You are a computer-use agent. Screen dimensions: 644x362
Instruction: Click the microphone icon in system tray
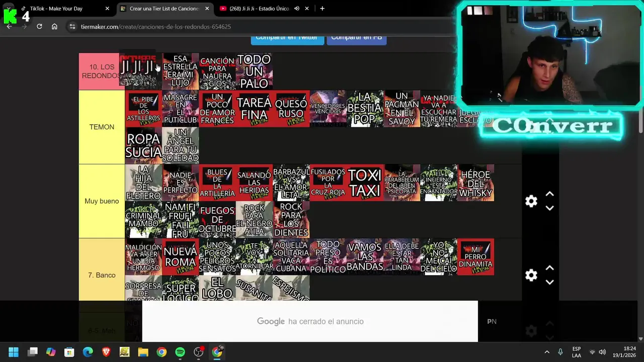click(x=560, y=352)
